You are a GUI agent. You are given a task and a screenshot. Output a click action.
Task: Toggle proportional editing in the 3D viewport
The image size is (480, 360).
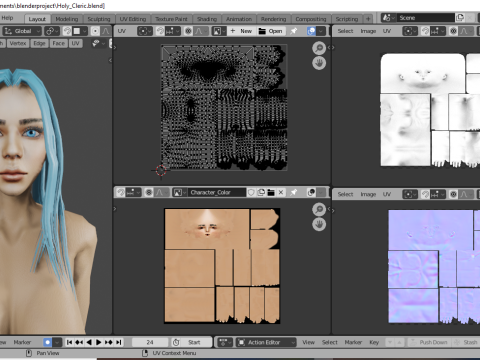[x=95, y=31]
